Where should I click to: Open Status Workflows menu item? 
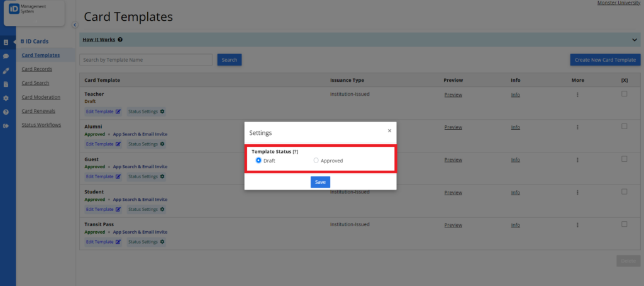[42, 125]
